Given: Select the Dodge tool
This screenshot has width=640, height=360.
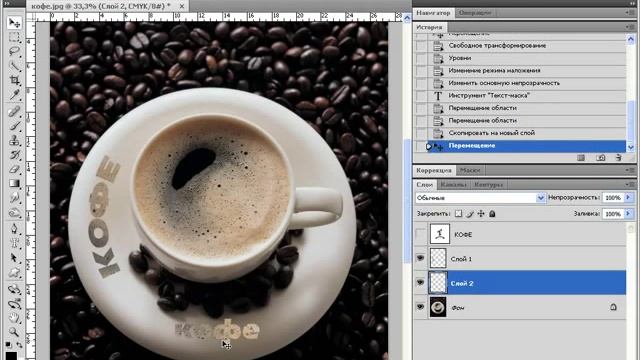Looking at the screenshot, I should coord(14,213).
